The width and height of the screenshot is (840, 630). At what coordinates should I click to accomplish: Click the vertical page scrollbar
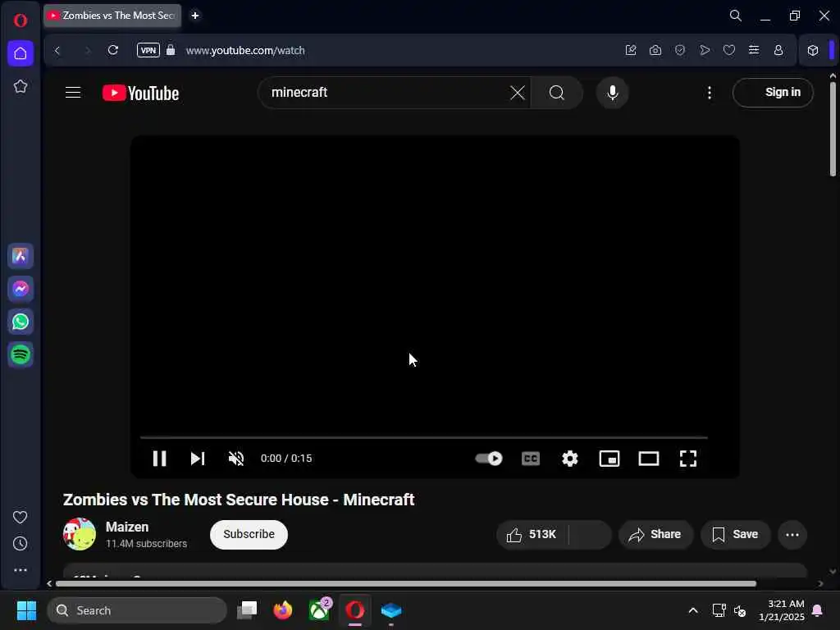coord(833,127)
